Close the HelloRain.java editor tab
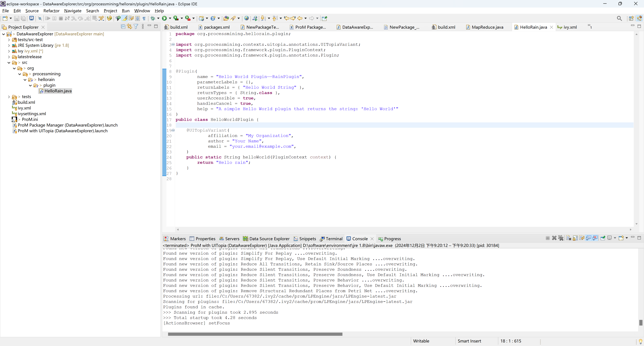Screen dimensions: 644x346 click(x=551, y=27)
